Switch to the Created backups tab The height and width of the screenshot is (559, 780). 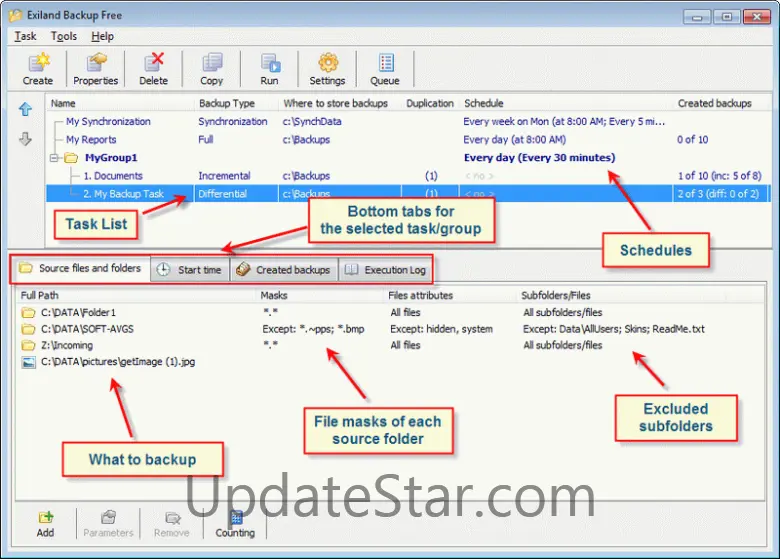point(284,270)
